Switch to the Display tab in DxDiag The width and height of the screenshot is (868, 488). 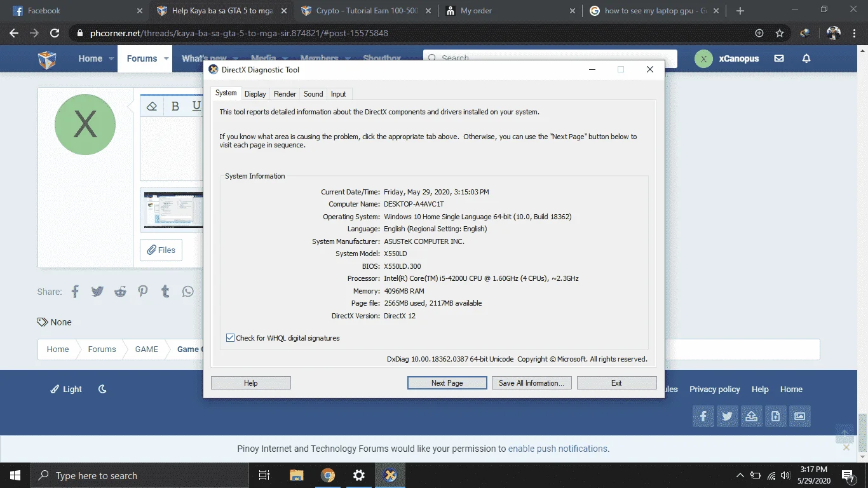coord(255,94)
